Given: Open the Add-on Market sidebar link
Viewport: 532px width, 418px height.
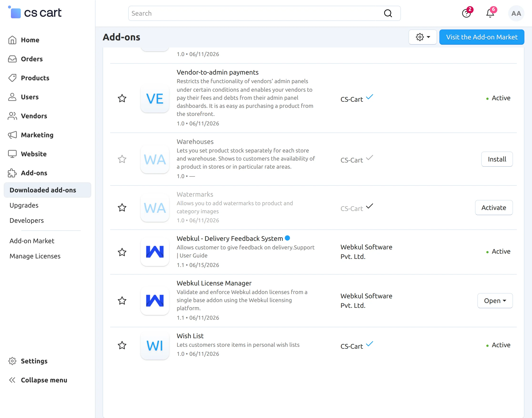Looking at the screenshot, I should coord(32,241).
